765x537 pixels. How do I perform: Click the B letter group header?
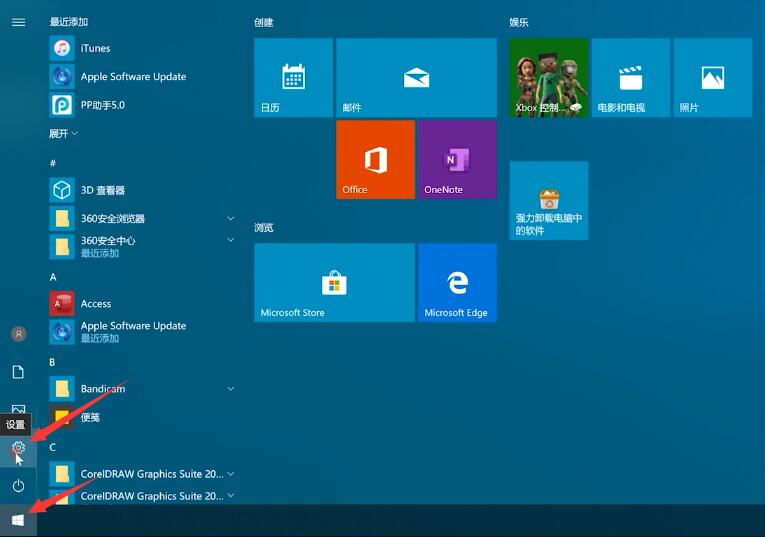(x=52, y=362)
